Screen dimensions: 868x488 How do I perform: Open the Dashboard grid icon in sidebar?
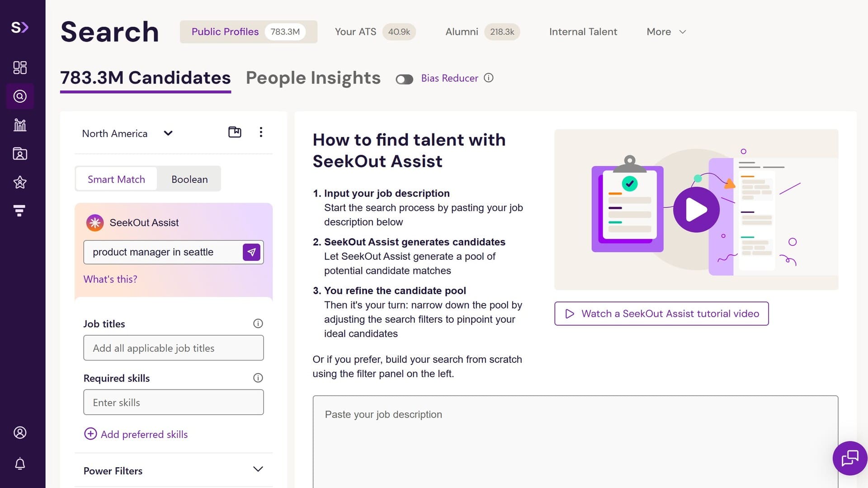(x=20, y=67)
